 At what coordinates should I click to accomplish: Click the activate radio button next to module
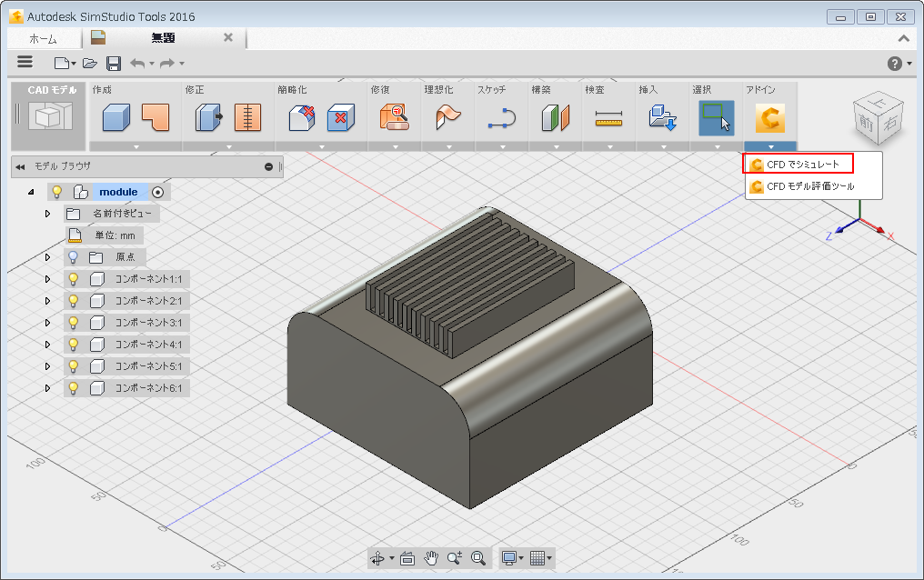pos(157,192)
